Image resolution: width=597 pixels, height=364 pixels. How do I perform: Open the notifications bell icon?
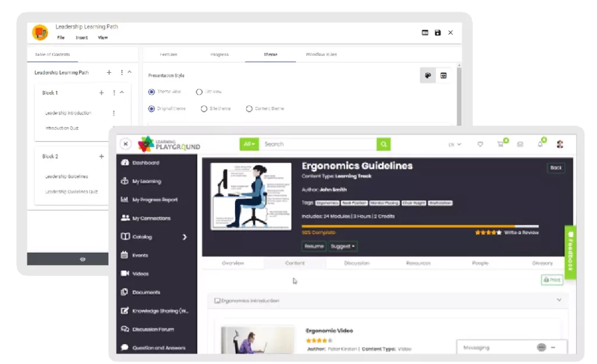point(540,144)
